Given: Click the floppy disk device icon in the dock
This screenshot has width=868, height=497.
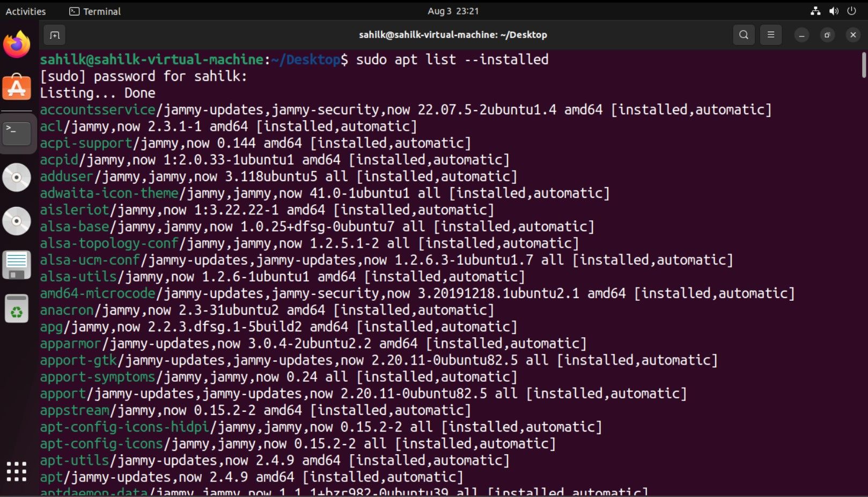Looking at the screenshot, I should pos(17,264).
